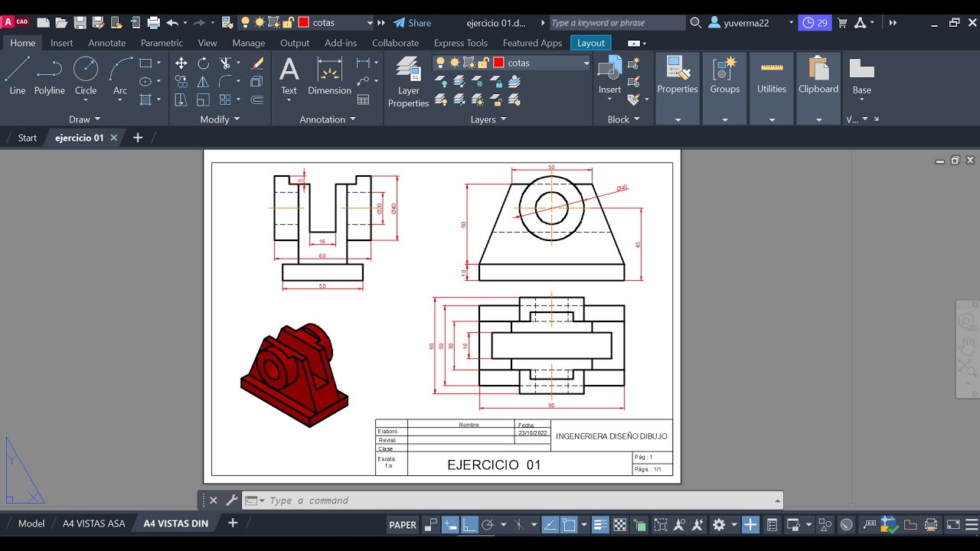Select the Copy tool in Modify panel
The image size is (980, 551).
[181, 81]
